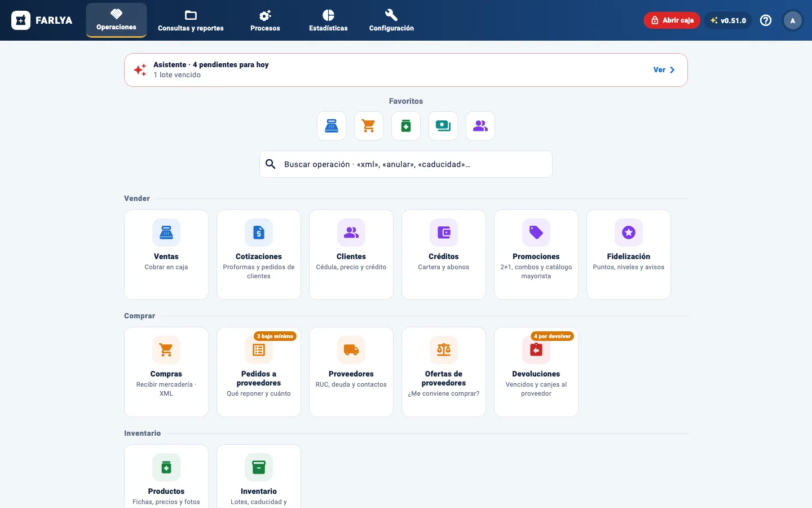The height and width of the screenshot is (508, 812).
Task: Click the Abrir caja button
Action: click(x=672, y=20)
